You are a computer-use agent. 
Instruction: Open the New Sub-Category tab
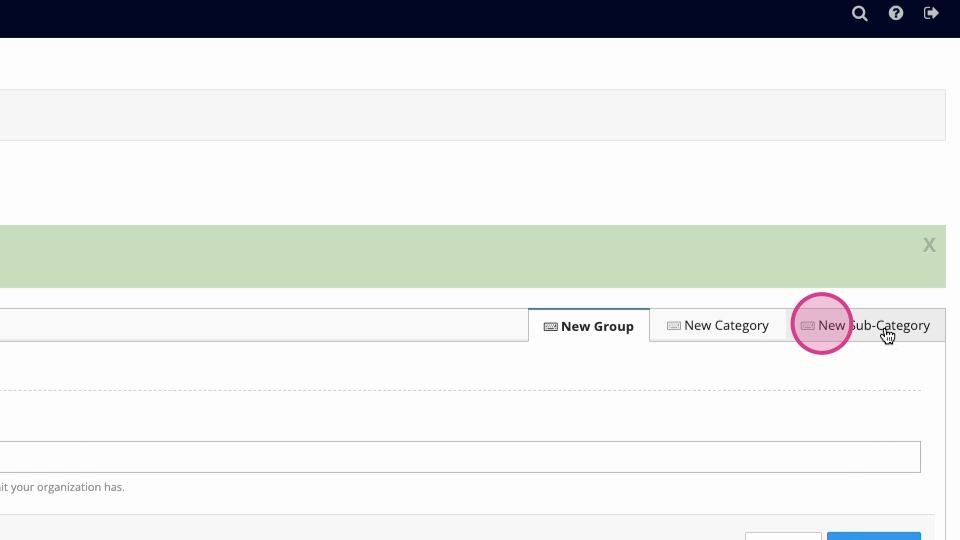tap(865, 326)
